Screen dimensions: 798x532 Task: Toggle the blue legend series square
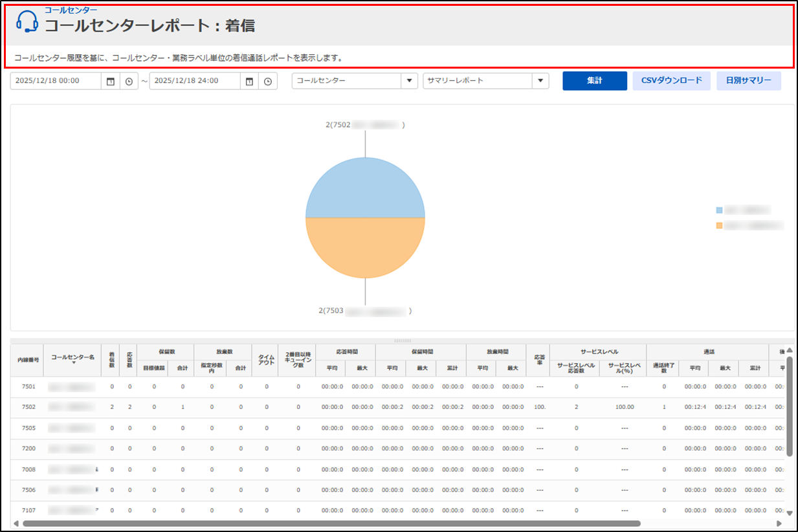[x=719, y=210]
